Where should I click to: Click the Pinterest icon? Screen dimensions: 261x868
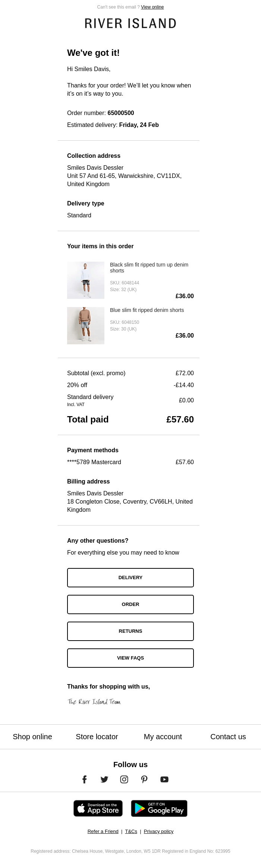click(144, 779)
